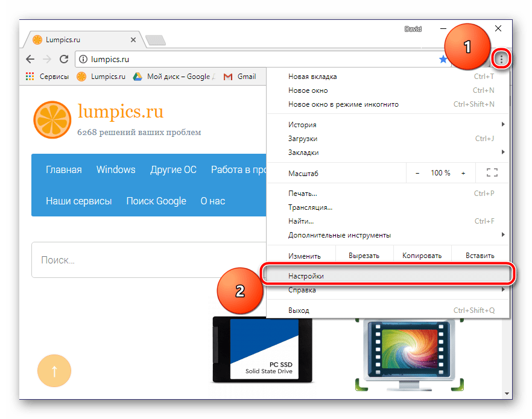532x419 pixels.
Task: Open the Windows link in site navigation
Action: coord(116,169)
